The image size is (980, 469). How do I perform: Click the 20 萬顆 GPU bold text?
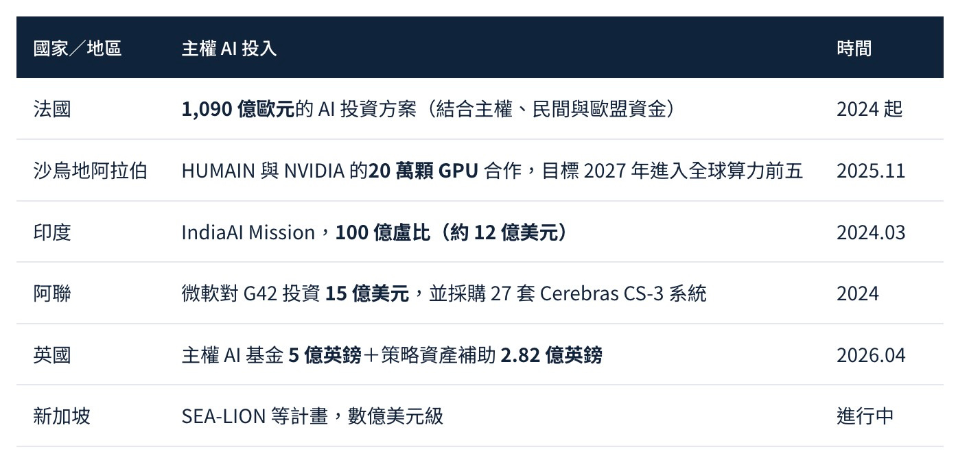point(423,171)
